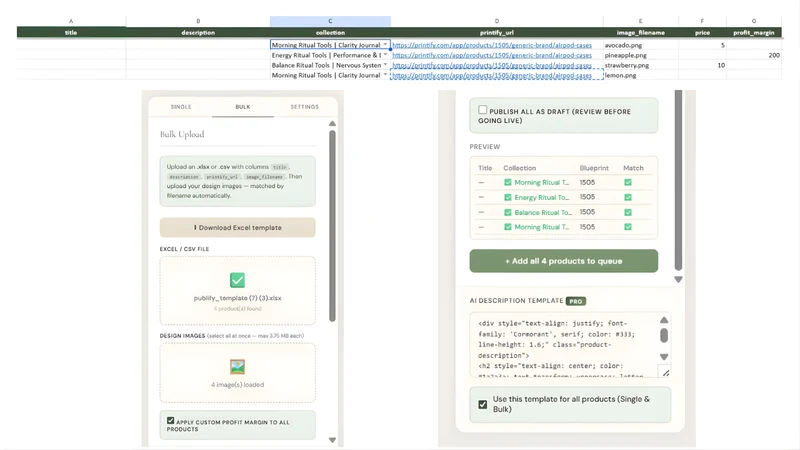
Task: Select column E header
Action: click(x=640, y=21)
